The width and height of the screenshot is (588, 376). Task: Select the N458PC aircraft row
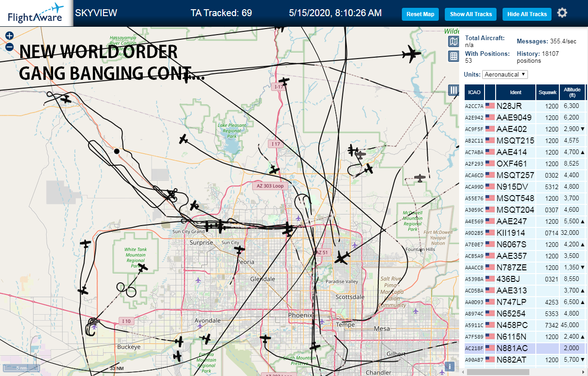point(525,325)
